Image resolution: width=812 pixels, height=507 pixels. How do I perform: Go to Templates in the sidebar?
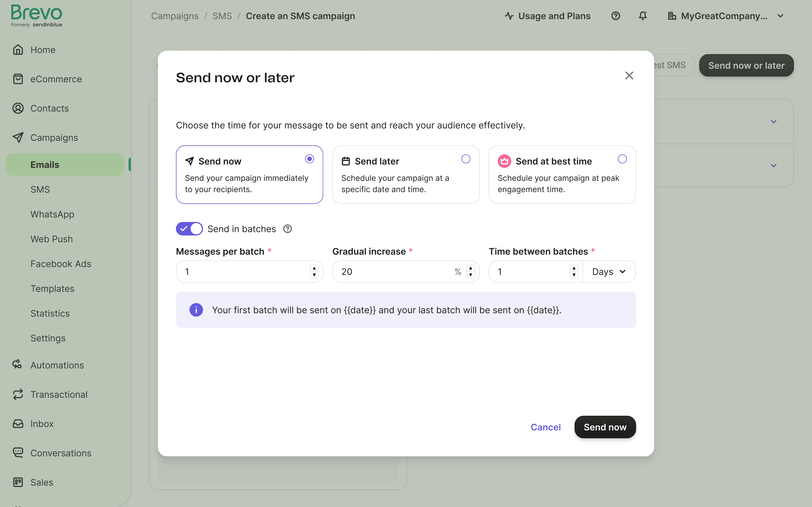tap(52, 289)
